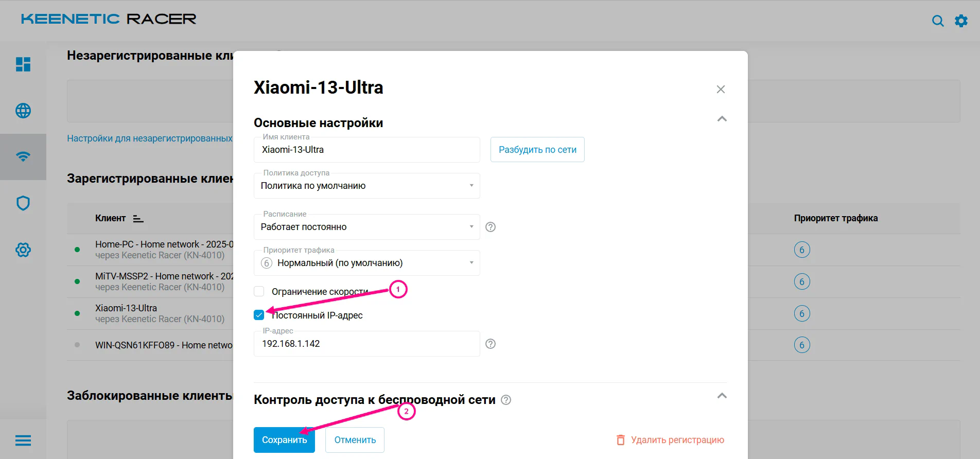Viewport: 980px width, 459px height.
Task: Open the Приоритет трафика dropdown
Action: [x=367, y=263]
